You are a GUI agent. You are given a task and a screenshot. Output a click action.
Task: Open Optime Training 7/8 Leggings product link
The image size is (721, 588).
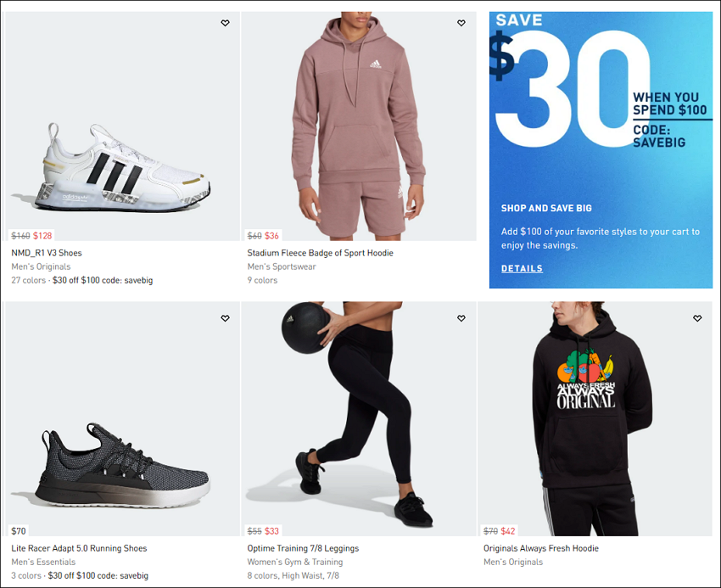tap(303, 548)
